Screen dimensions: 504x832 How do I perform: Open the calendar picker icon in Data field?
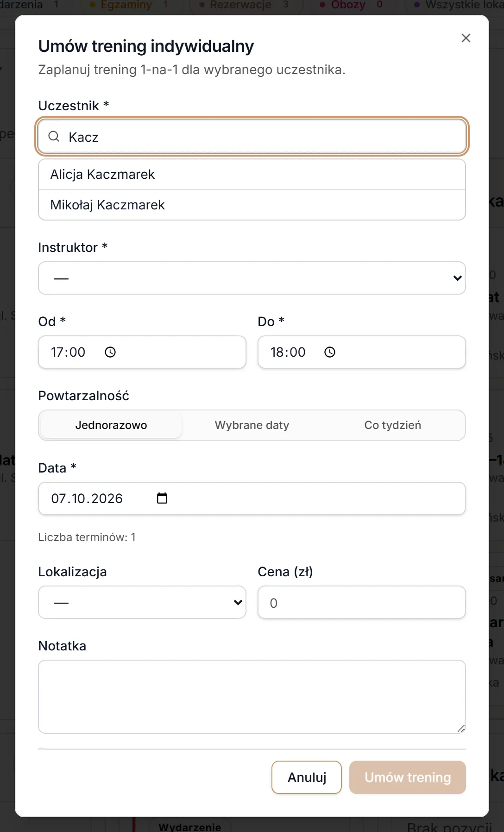click(162, 498)
